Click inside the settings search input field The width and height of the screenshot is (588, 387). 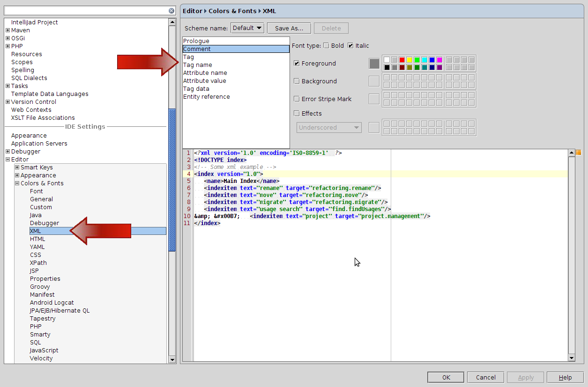coord(86,11)
